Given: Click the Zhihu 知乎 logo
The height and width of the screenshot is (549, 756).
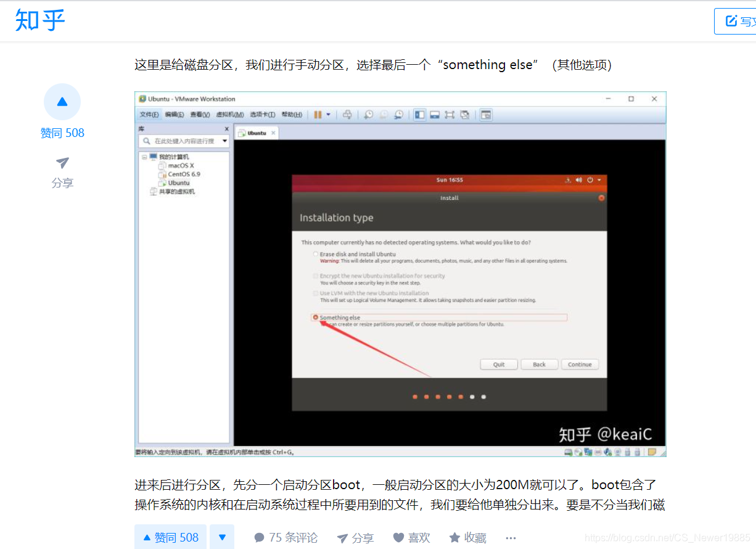Looking at the screenshot, I should click(x=40, y=20).
